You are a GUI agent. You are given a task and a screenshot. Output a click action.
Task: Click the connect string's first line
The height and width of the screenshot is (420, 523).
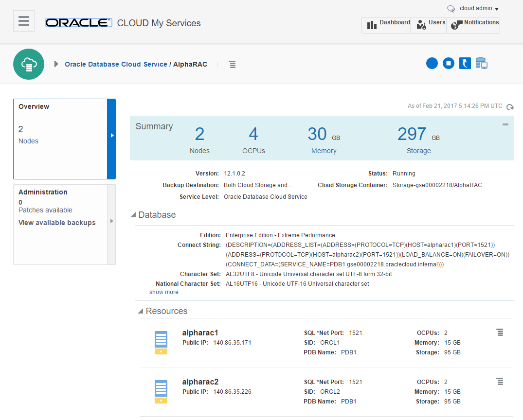(360, 245)
